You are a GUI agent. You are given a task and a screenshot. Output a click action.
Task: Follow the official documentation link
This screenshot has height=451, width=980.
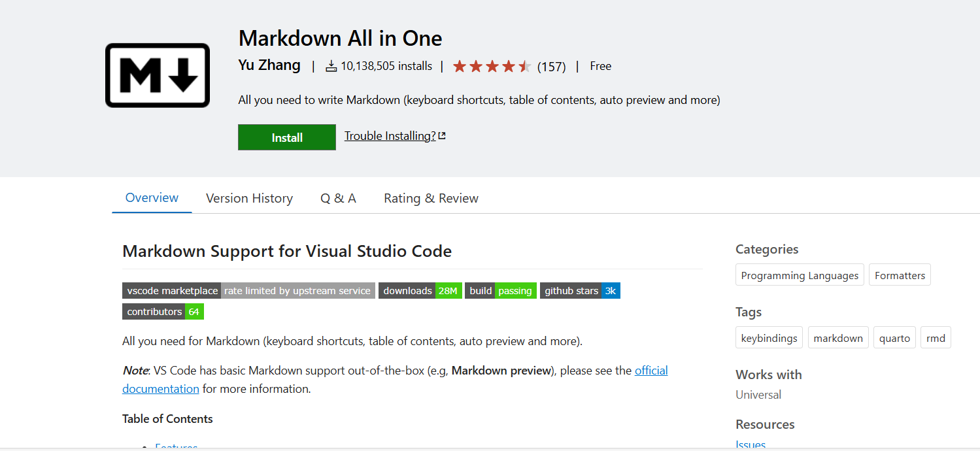(x=395, y=380)
